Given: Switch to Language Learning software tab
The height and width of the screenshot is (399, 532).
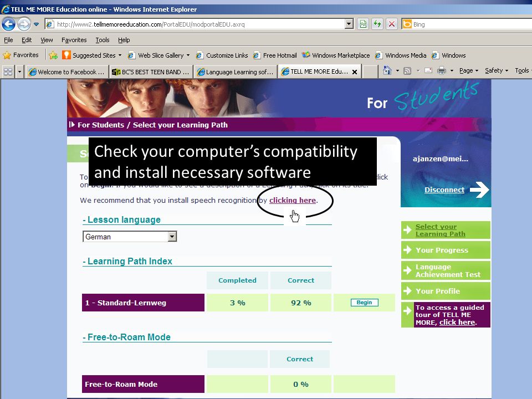Looking at the screenshot, I should 235,72.
